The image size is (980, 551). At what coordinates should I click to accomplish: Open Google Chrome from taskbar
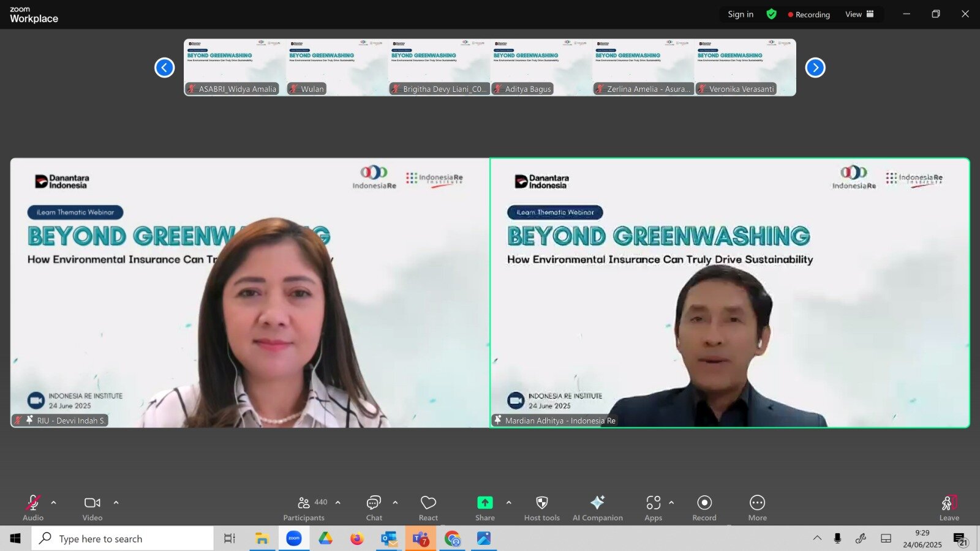453,539
